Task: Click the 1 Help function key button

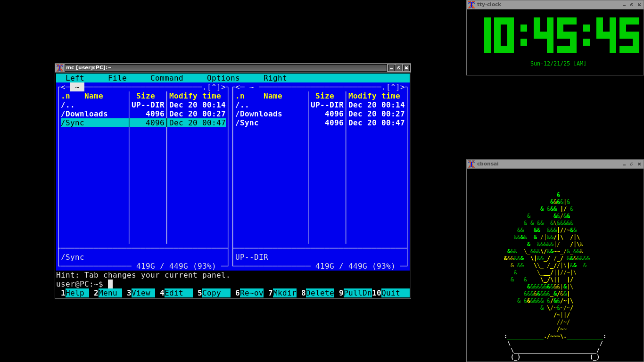Action: [x=75, y=293]
